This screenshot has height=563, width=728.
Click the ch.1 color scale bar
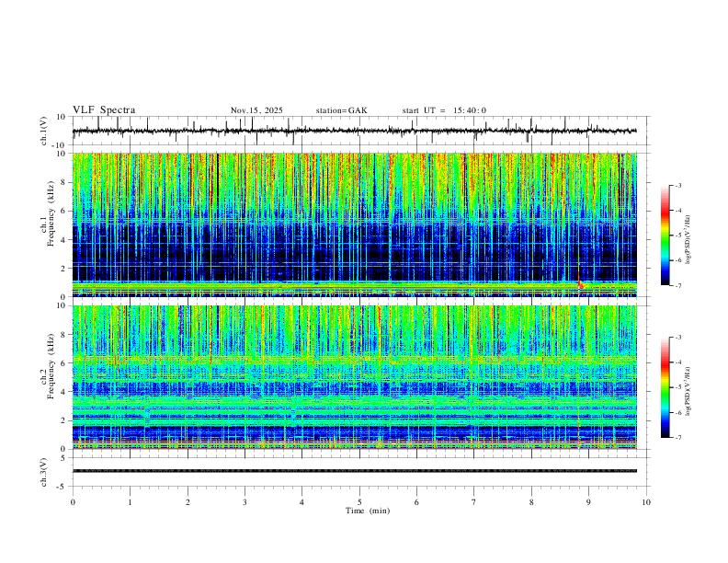coord(665,236)
